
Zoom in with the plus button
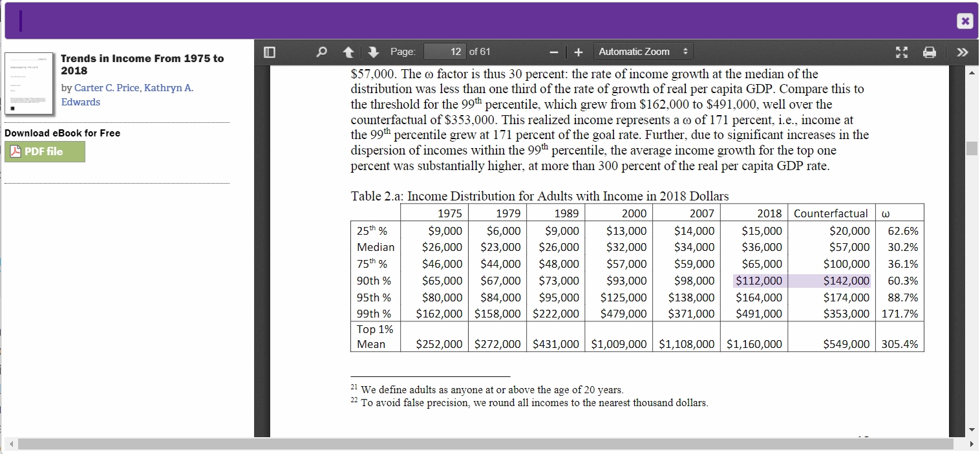coord(579,52)
